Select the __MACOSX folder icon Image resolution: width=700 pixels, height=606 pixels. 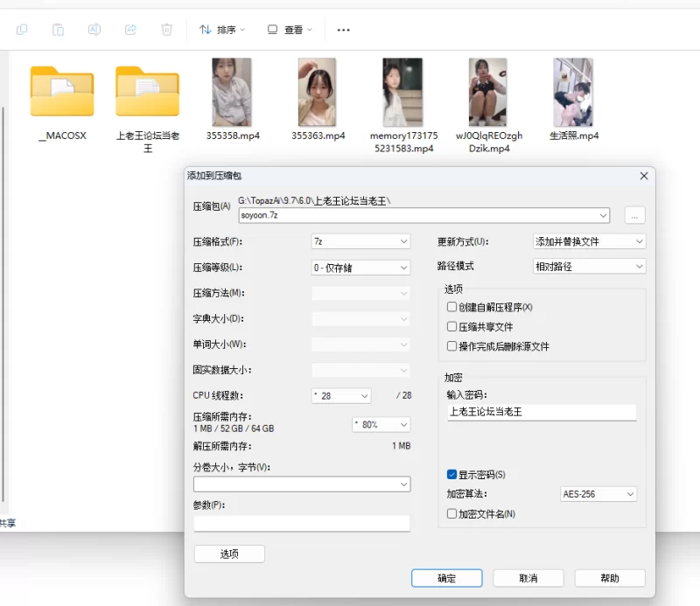coord(62,91)
